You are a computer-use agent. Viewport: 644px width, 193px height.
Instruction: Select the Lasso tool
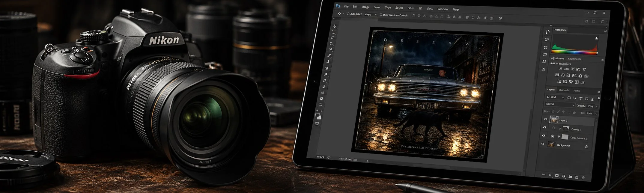click(x=332, y=38)
